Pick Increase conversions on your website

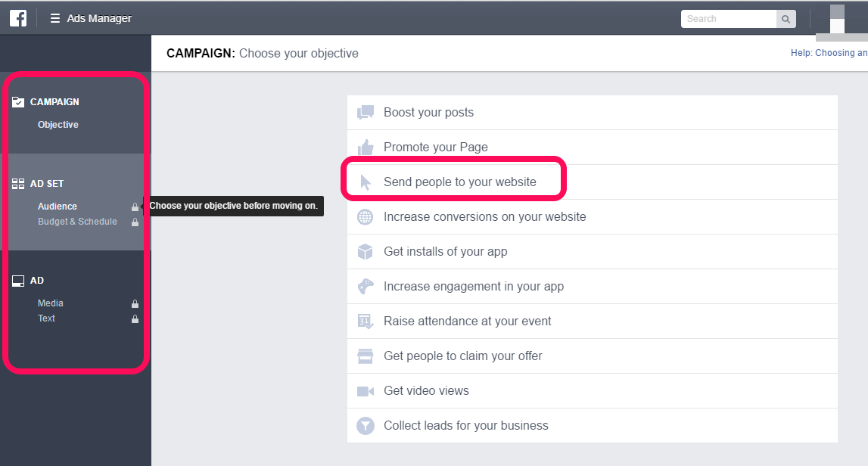tap(593, 217)
